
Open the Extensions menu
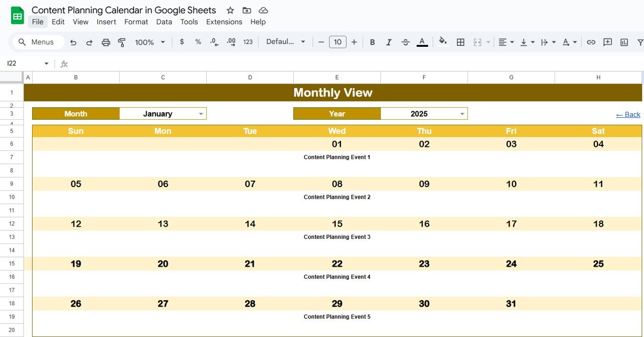(224, 22)
